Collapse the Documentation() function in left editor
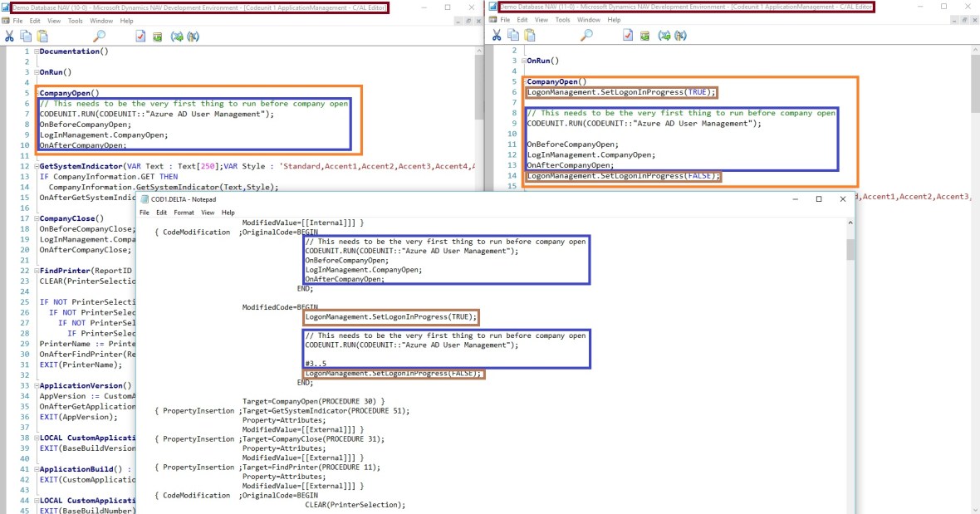Viewport: 980px width, 514px height. click(x=36, y=51)
